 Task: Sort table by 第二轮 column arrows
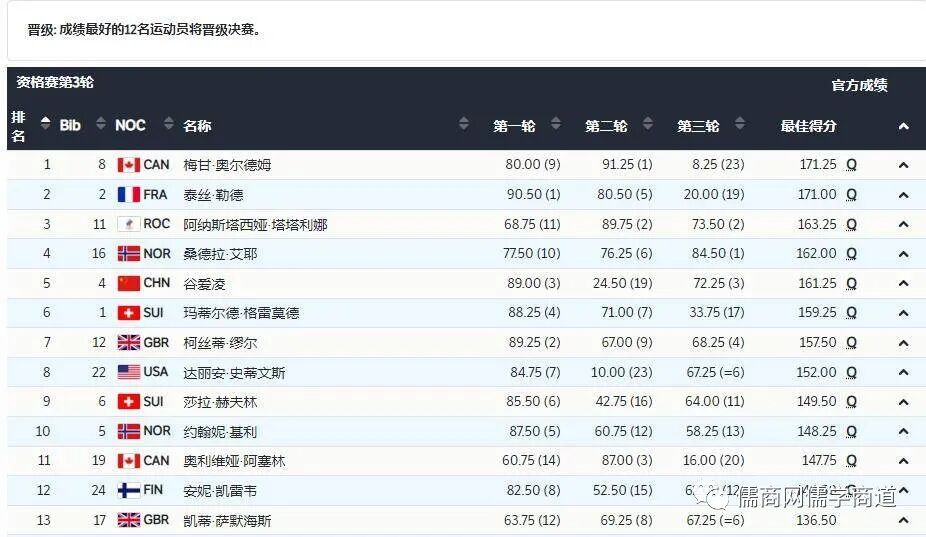click(648, 124)
